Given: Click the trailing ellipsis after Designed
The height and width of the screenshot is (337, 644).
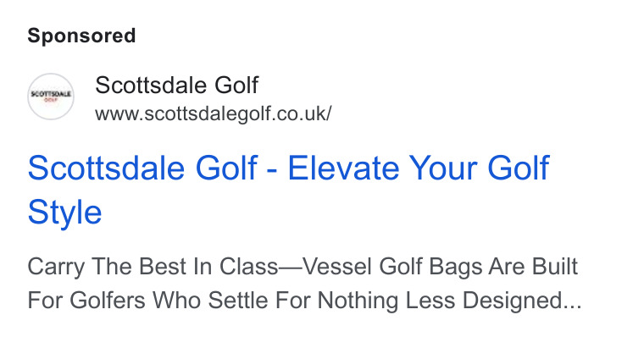Looking at the screenshot, I should pyautogui.click(x=575, y=301).
